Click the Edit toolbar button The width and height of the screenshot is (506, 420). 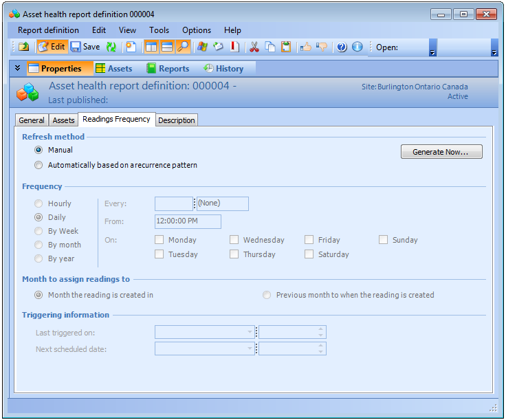point(52,47)
